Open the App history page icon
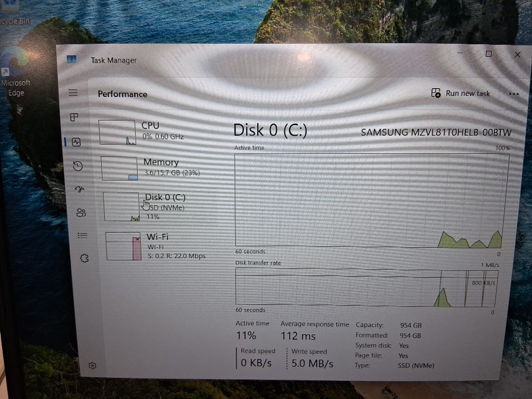Image resolution: width=532 pixels, height=399 pixels. click(78, 166)
